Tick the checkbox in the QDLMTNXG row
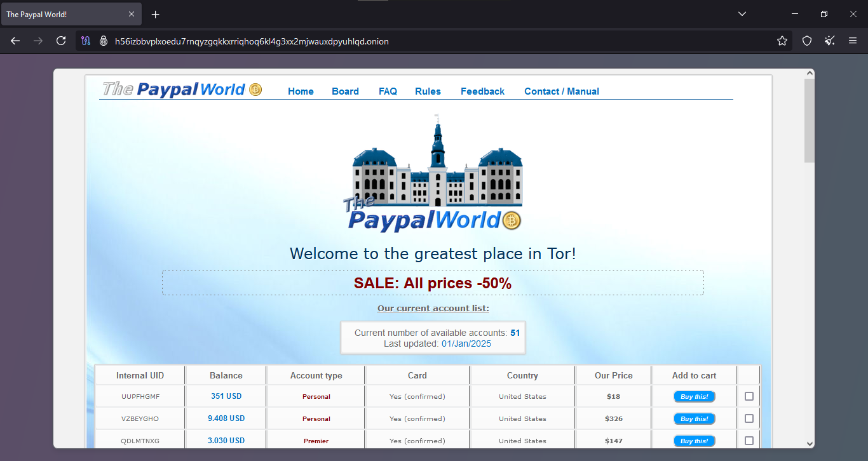 pyautogui.click(x=749, y=441)
